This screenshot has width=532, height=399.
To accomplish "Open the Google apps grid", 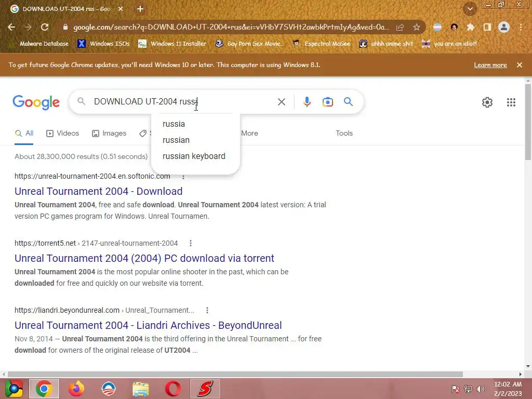I will (511, 102).
